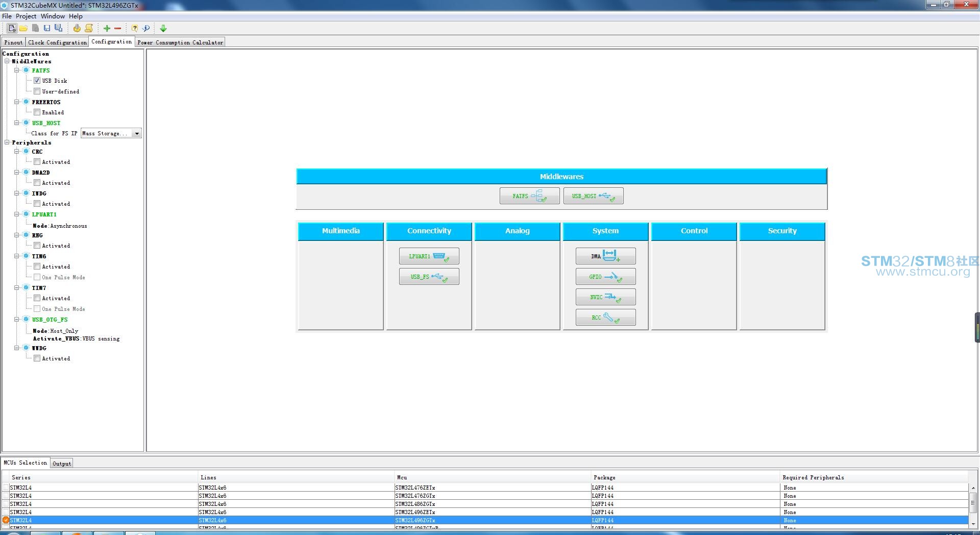Viewport: 980px width, 535px height.
Task: Click the Save Project As icon
Action: (x=59, y=28)
